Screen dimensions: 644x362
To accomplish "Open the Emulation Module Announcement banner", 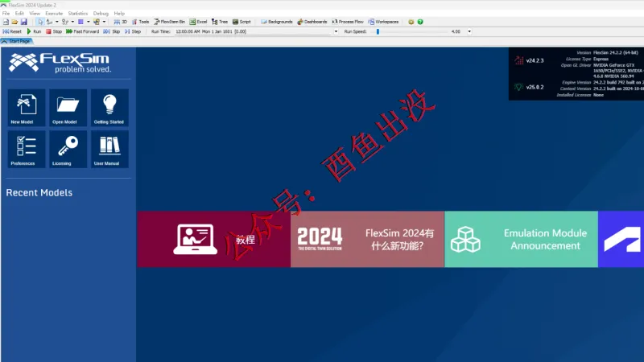I will [x=521, y=239].
